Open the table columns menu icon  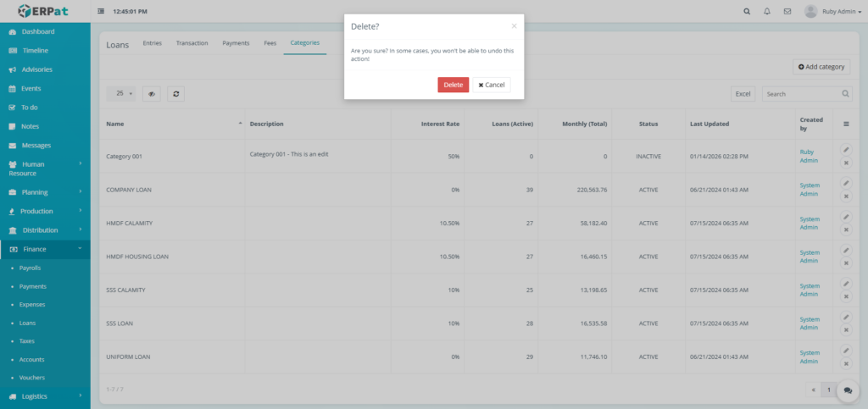tap(845, 124)
